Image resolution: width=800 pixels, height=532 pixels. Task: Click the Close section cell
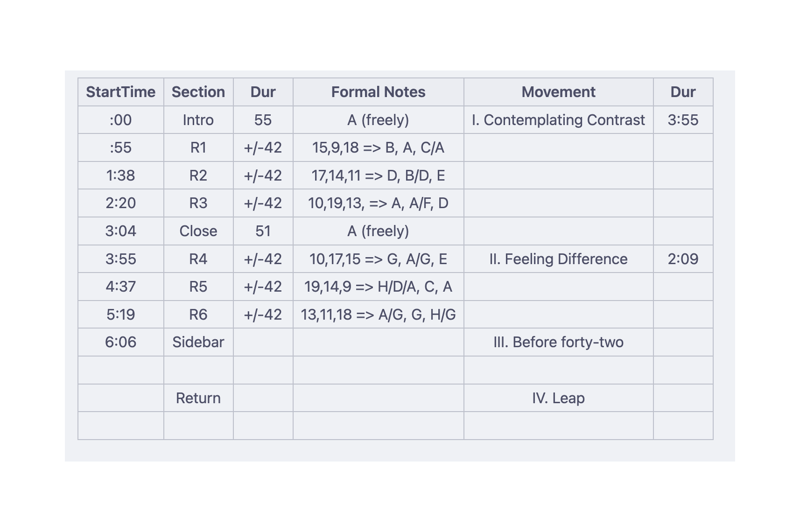click(198, 231)
